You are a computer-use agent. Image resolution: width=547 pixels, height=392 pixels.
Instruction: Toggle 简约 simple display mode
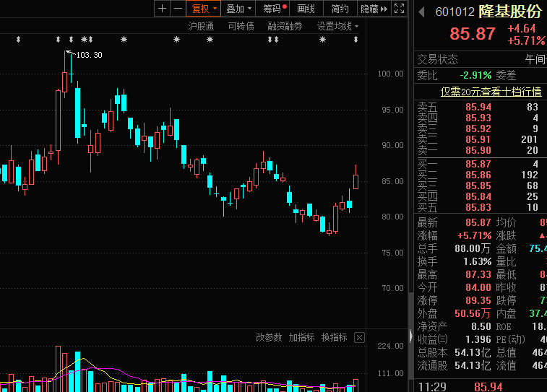pyautogui.click(x=340, y=9)
